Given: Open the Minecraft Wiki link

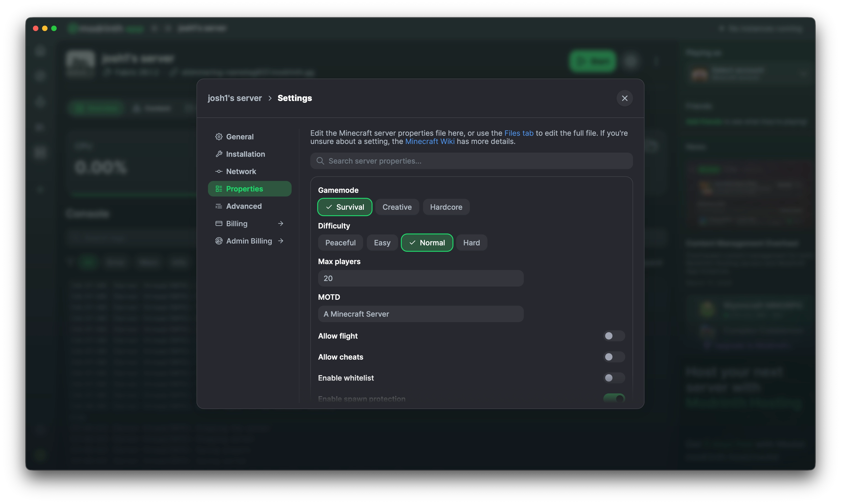Looking at the screenshot, I should click(430, 141).
